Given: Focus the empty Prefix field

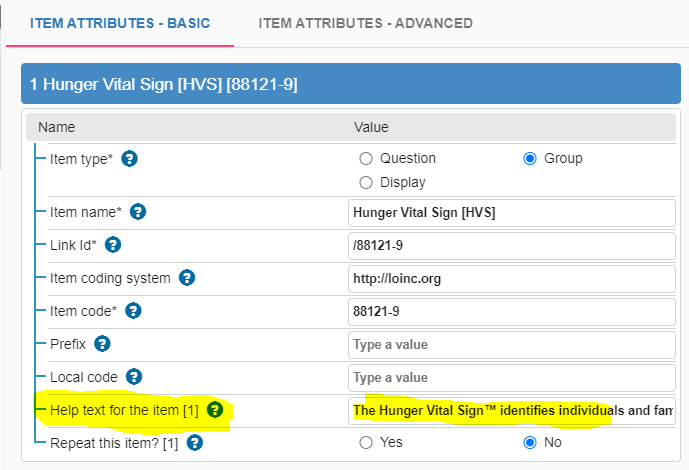Looking at the screenshot, I should (x=512, y=345).
